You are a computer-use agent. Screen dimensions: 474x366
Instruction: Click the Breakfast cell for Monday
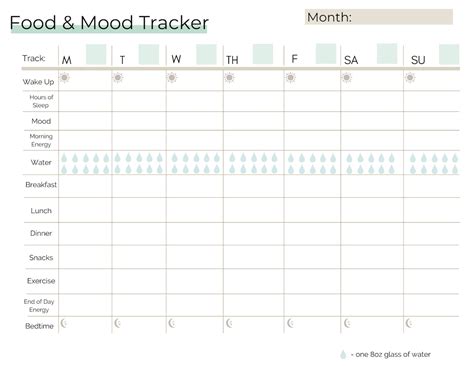85,186
